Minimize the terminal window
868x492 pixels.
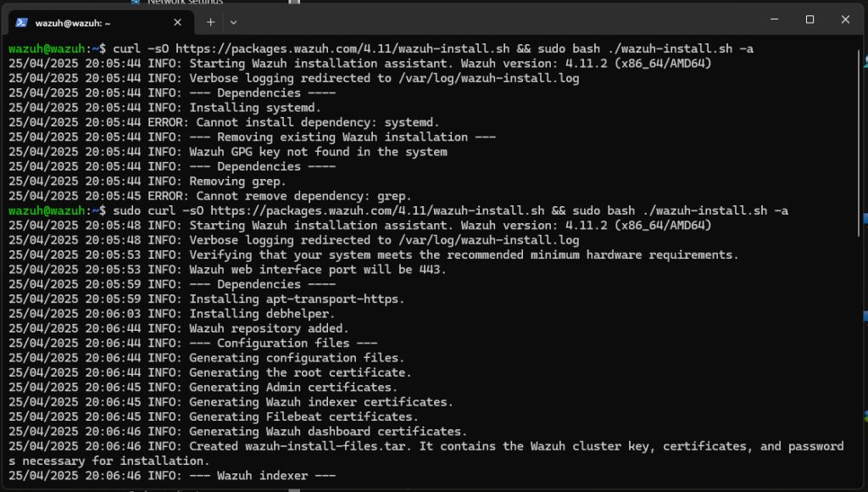[775, 20]
